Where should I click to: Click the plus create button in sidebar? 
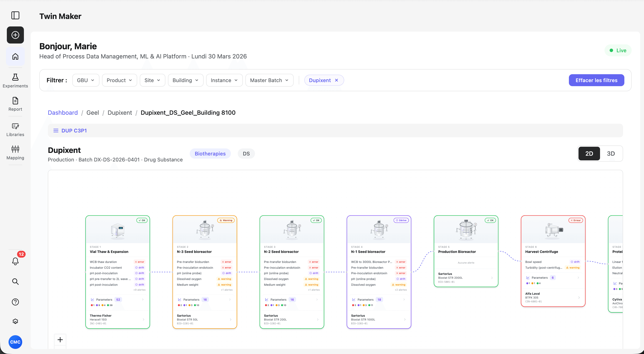click(15, 35)
